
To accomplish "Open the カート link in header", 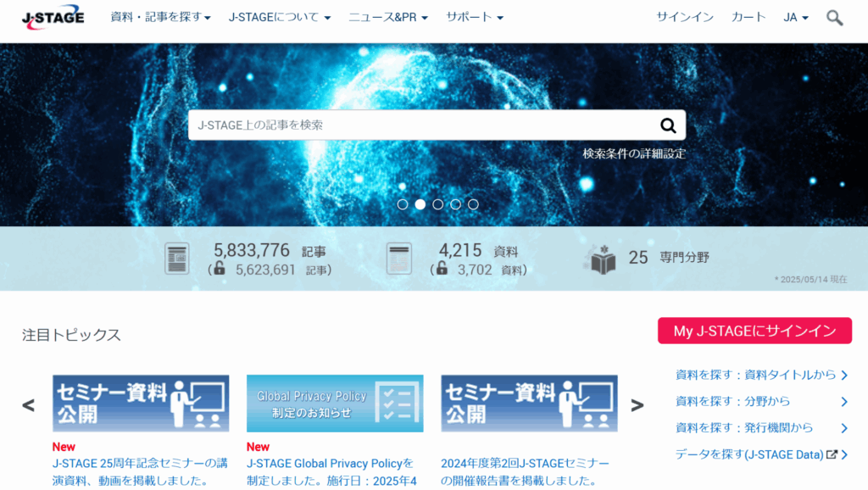I will click(x=748, y=17).
